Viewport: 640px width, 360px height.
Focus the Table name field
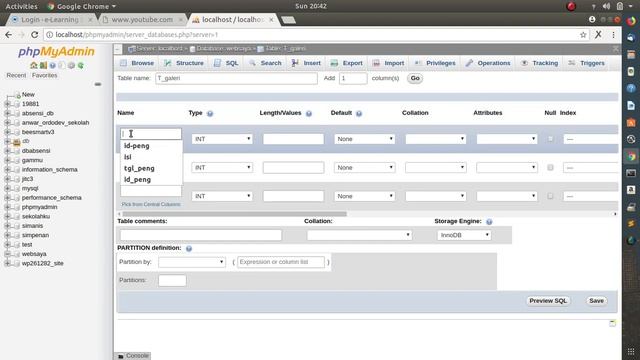click(x=236, y=78)
